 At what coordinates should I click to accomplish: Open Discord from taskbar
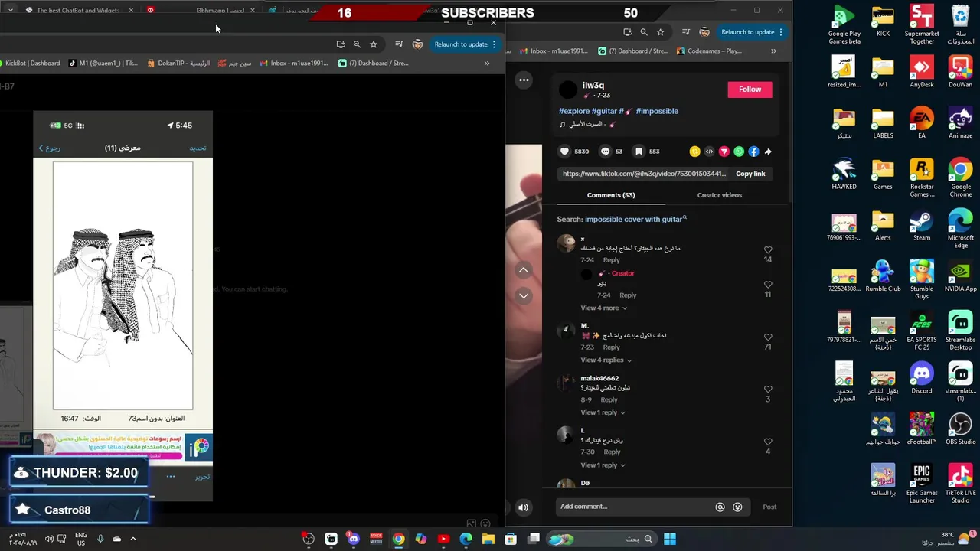(x=353, y=539)
